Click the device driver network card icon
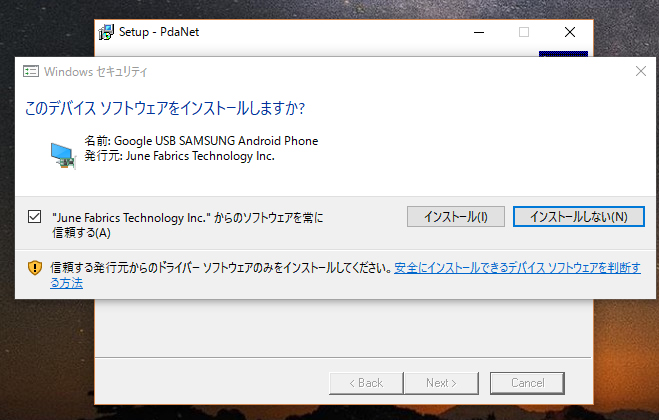 click(x=63, y=156)
